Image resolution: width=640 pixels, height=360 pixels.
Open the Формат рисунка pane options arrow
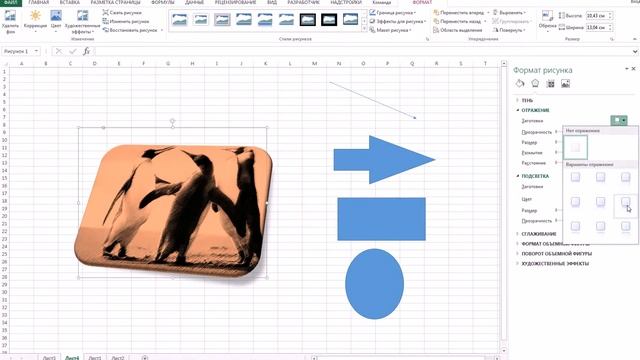pos(627,69)
